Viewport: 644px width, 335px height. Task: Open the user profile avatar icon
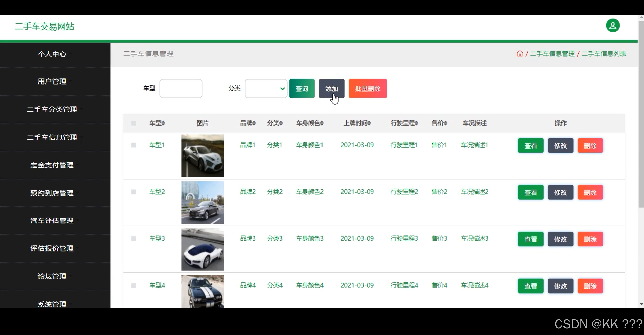(613, 26)
